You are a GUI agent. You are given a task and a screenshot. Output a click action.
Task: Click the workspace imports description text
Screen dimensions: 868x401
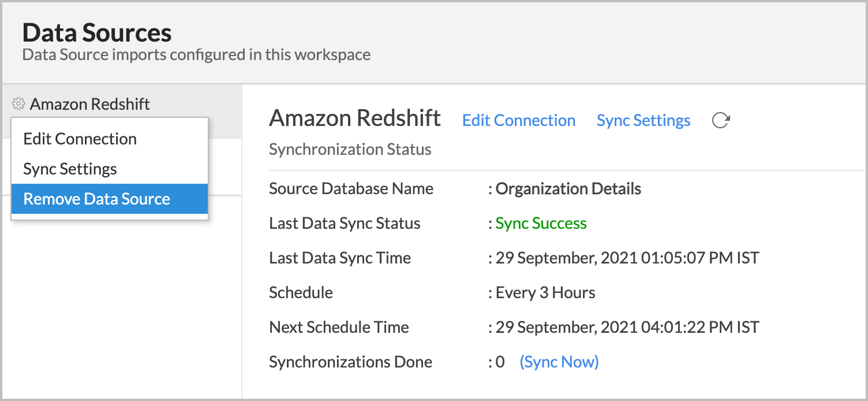tap(196, 55)
